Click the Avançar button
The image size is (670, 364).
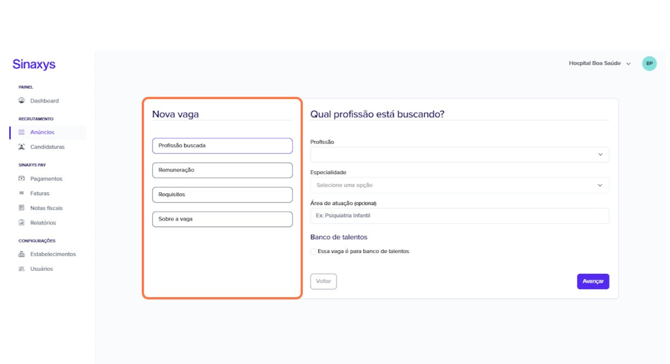click(x=593, y=281)
